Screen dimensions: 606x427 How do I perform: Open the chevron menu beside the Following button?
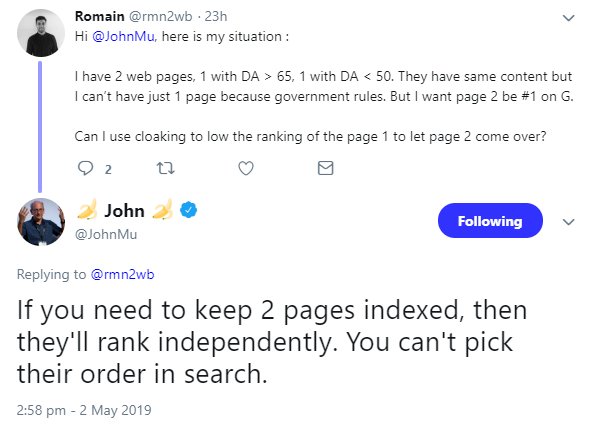pyautogui.click(x=569, y=221)
